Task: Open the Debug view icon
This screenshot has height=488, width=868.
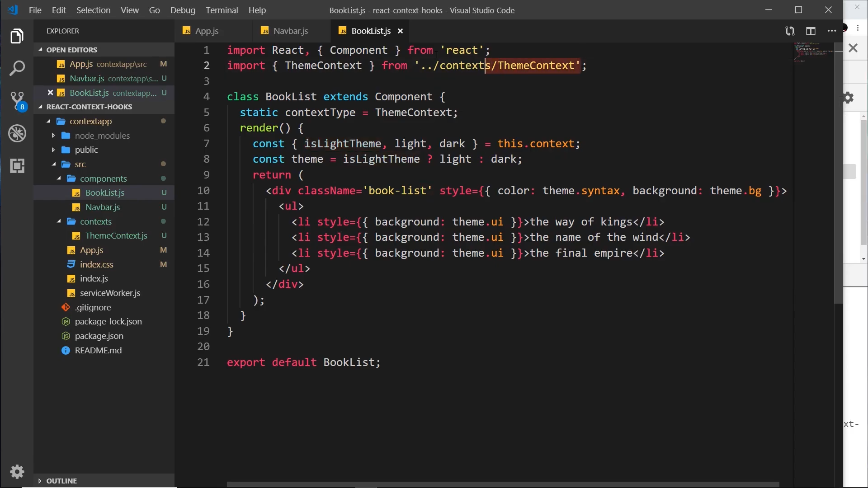Action: tap(17, 133)
